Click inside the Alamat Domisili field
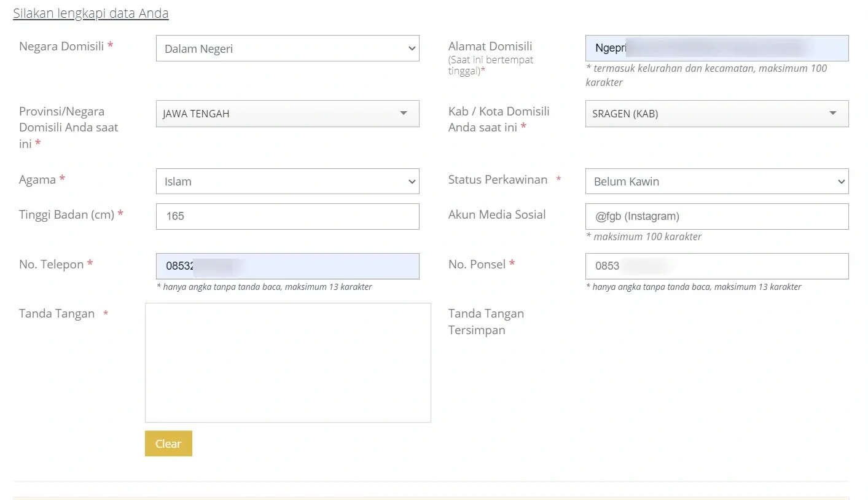The width and height of the screenshot is (868, 500). coord(716,48)
